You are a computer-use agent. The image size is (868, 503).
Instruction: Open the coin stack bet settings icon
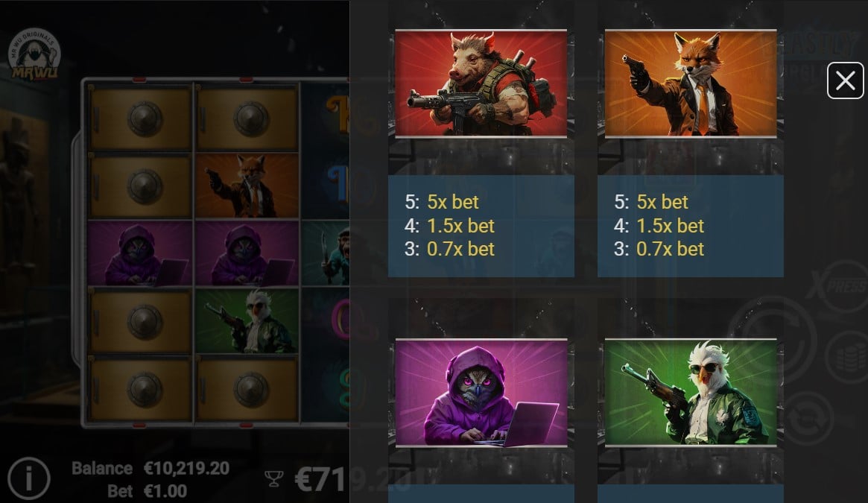pos(847,358)
